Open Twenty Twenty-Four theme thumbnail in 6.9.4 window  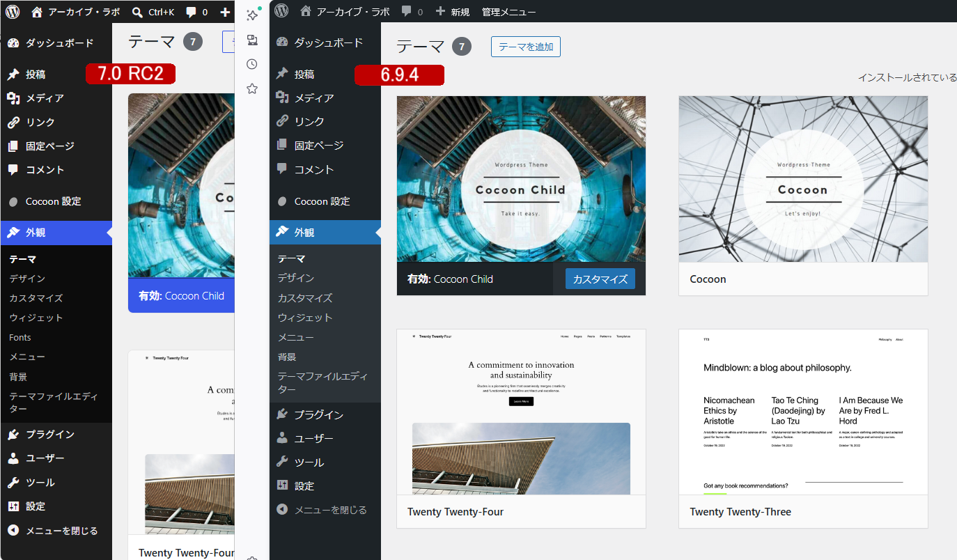521,412
